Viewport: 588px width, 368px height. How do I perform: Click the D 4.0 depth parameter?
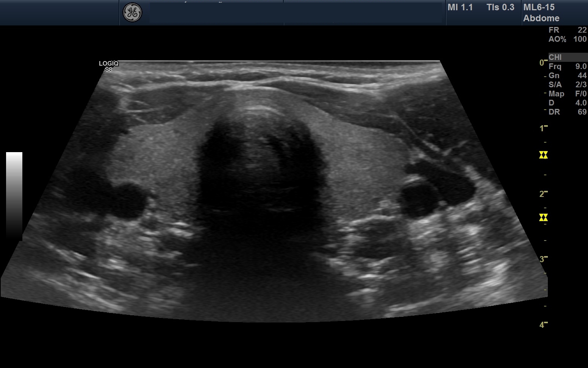click(x=567, y=103)
